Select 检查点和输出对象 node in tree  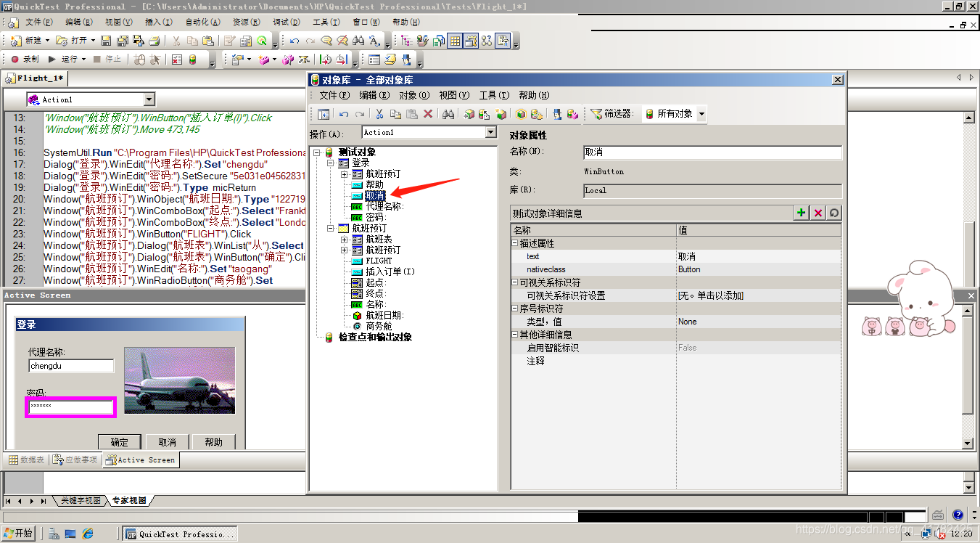(x=375, y=337)
